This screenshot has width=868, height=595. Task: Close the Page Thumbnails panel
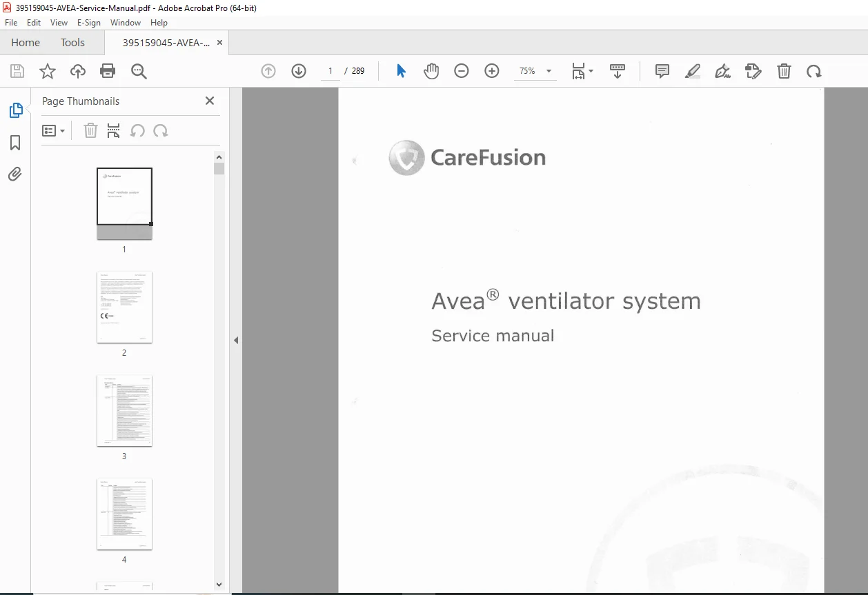[x=210, y=101]
